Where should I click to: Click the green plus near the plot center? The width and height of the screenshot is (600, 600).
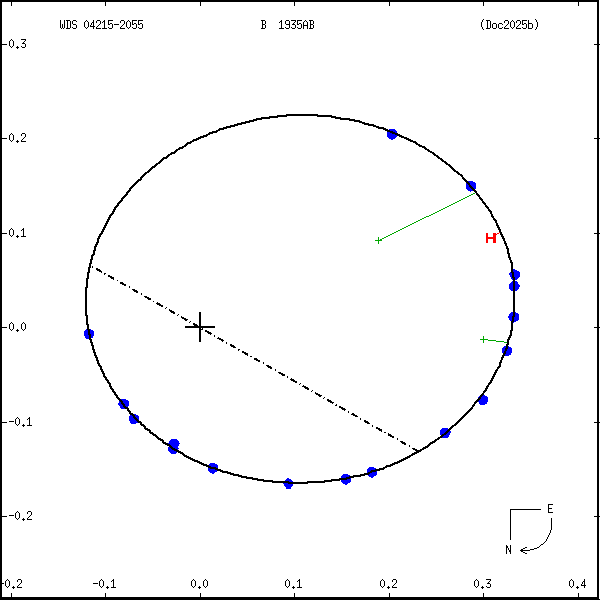pyautogui.click(x=378, y=240)
